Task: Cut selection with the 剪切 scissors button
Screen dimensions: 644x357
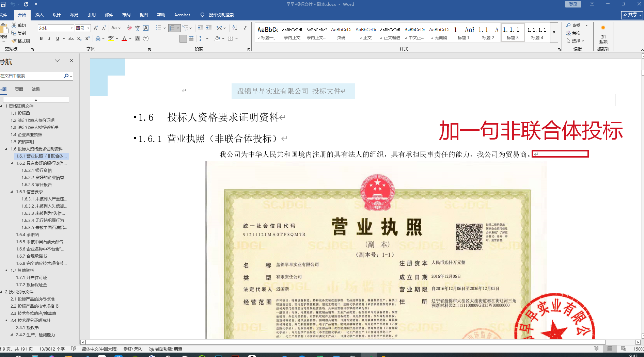Action: (19, 25)
